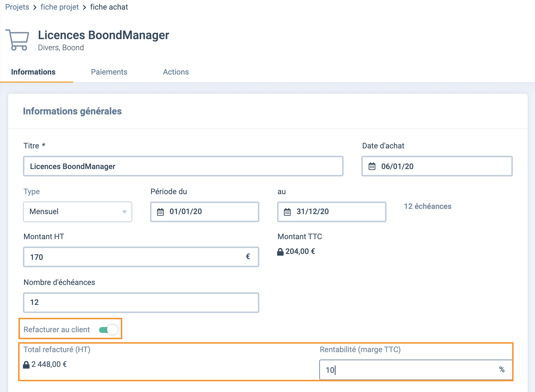Click the Refacturer au client label
Screen dimensions: 535x392
click(57, 330)
